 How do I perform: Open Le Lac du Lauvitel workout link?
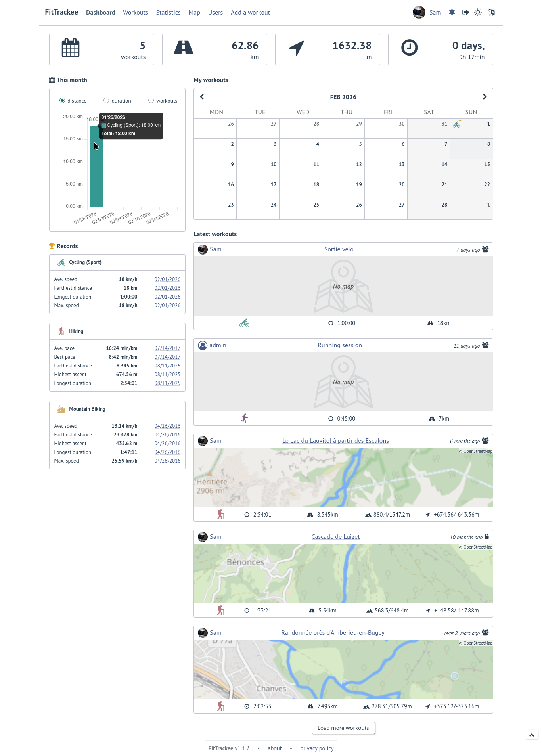click(x=335, y=441)
